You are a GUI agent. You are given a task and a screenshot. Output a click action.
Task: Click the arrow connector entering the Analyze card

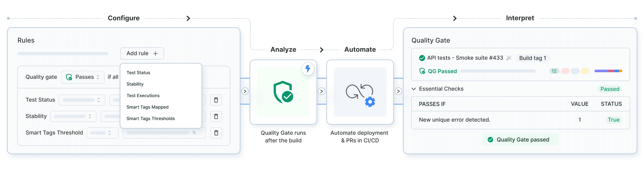pos(245,91)
